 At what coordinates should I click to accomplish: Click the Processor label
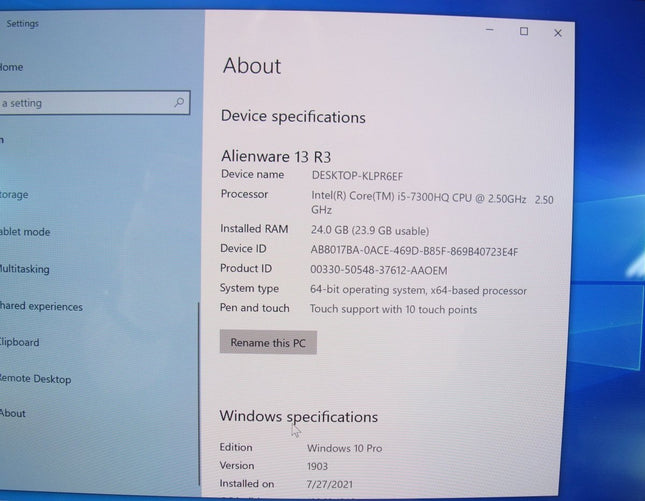[244, 194]
